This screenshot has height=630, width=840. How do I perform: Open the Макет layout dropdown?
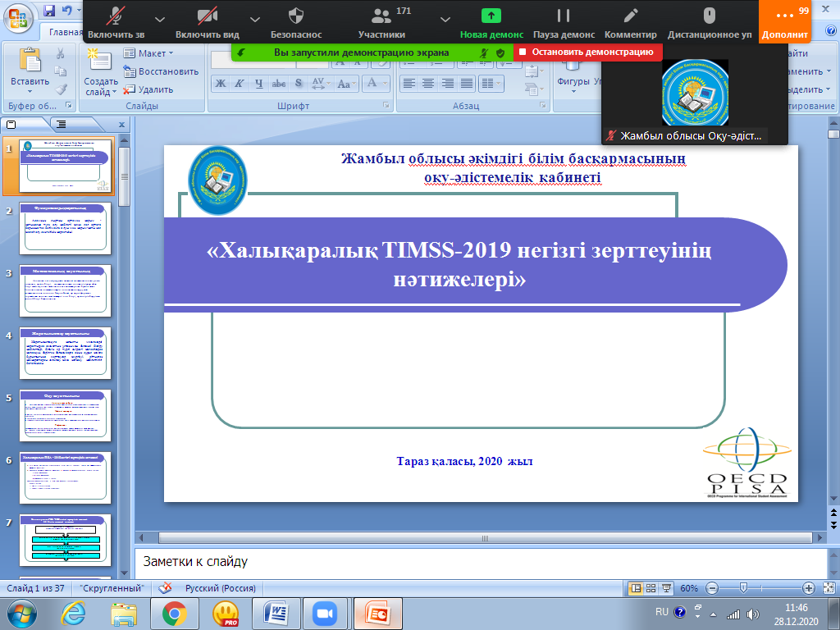[148, 53]
